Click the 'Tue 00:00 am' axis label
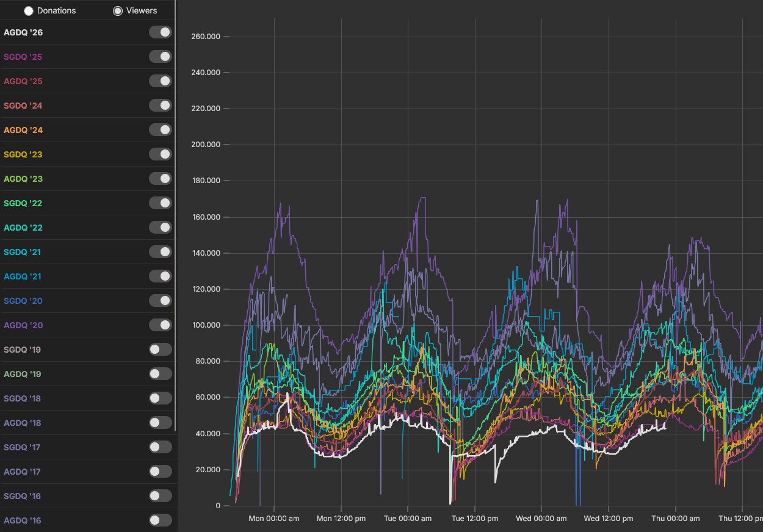The height and width of the screenshot is (532, 763). click(408, 519)
